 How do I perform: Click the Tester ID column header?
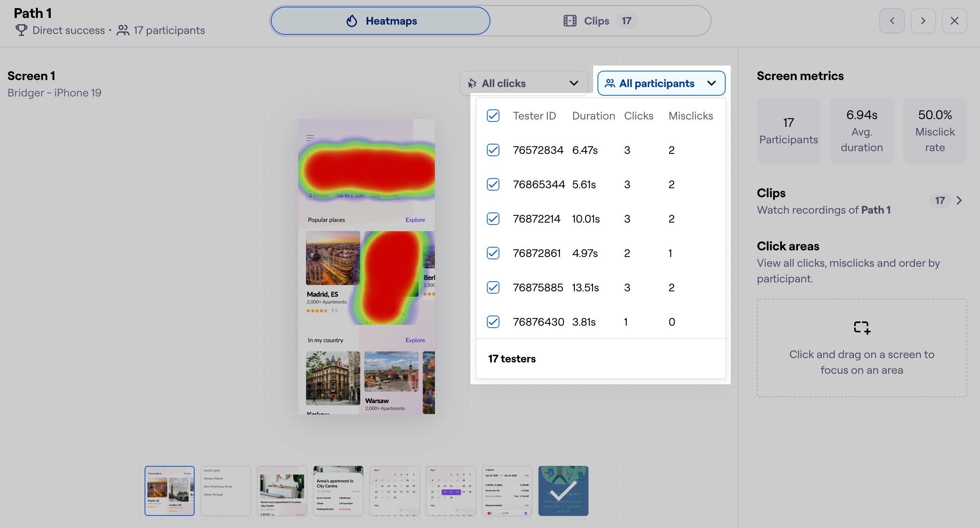[534, 116]
